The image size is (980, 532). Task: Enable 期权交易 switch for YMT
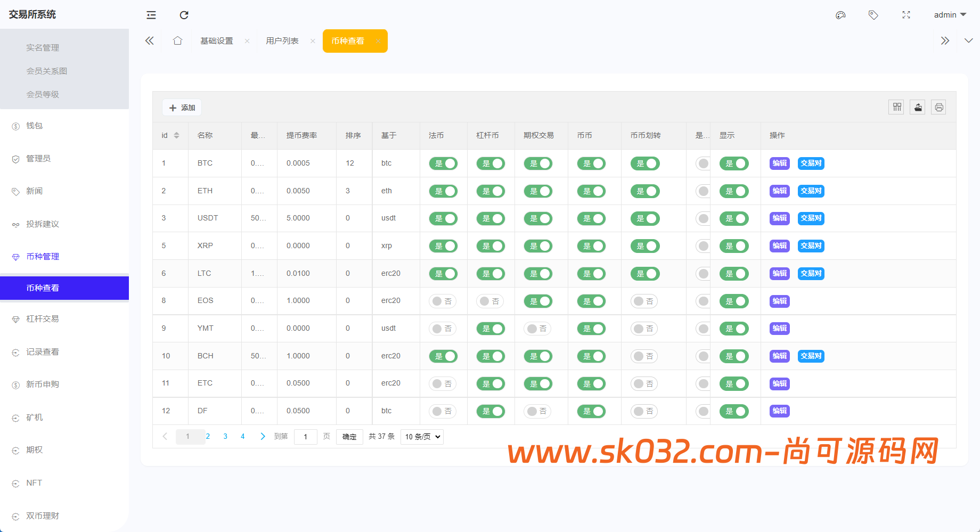pos(538,329)
